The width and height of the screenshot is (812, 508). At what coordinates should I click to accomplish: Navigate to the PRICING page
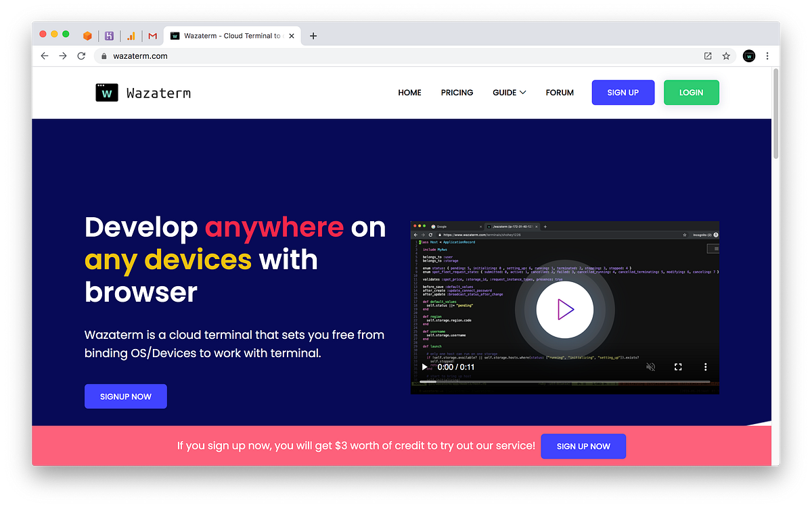point(457,92)
